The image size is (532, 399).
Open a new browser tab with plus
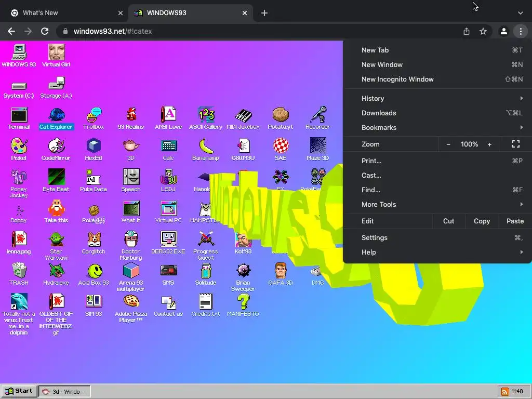tap(264, 13)
